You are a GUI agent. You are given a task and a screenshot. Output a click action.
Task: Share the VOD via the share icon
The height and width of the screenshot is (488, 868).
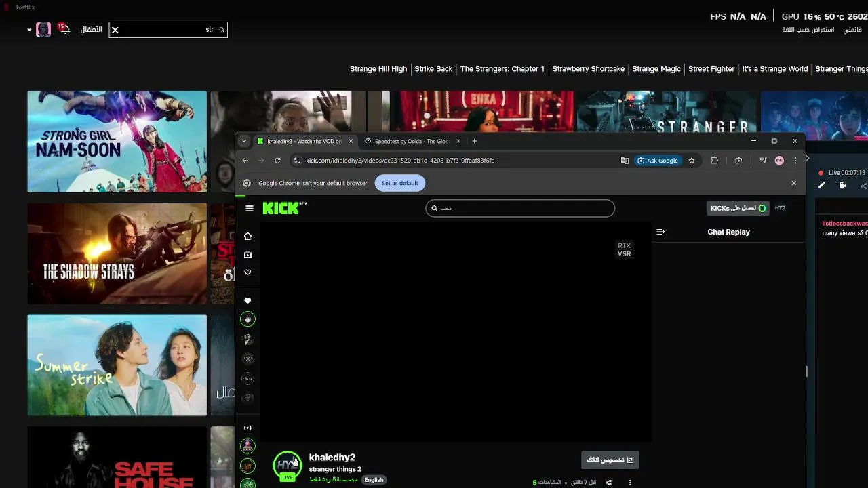[608, 483]
